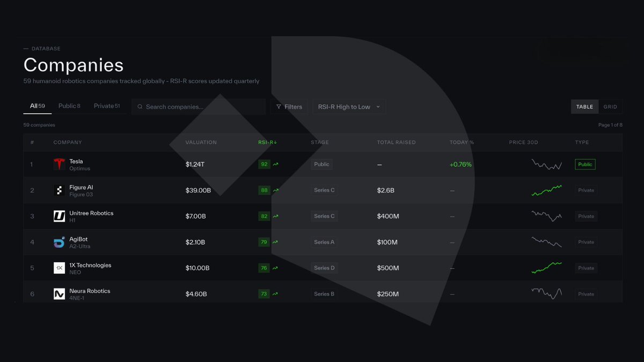Viewport: 644px width, 362px height.
Task: Click the Page 1 of 8 indicator
Action: tap(610, 125)
